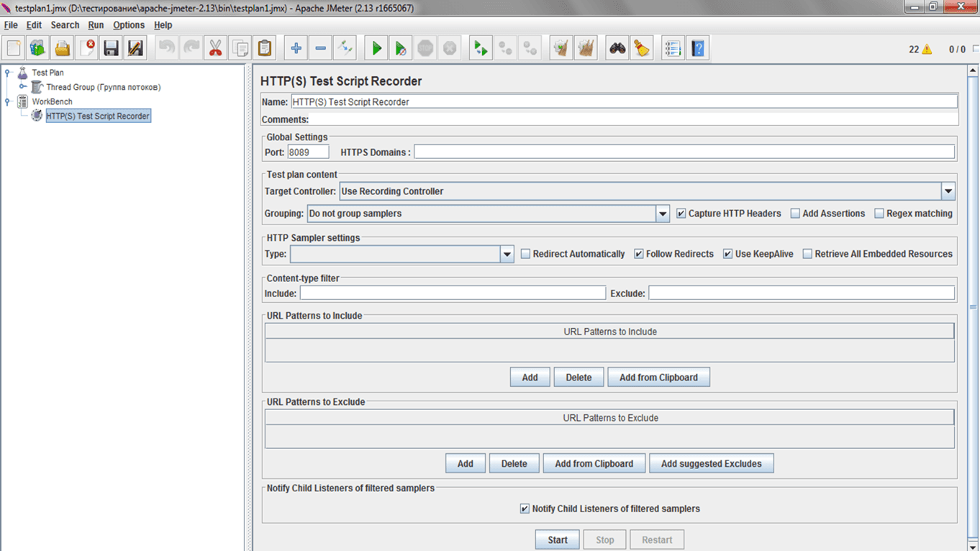
Task: Open the Help question mark icon
Action: (x=697, y=48)
